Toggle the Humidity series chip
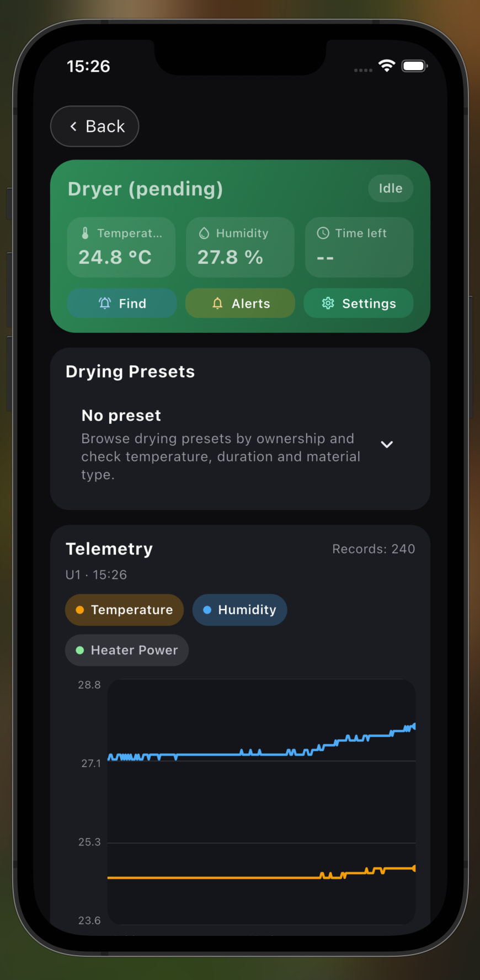480x980 pixels. (239, 610)
